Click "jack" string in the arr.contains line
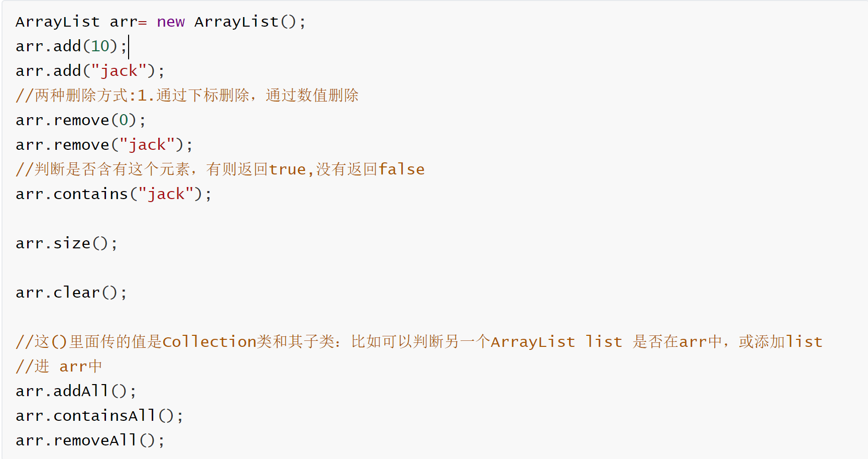Viewport: 868px width, 459px height. click(x=166, y=194)
